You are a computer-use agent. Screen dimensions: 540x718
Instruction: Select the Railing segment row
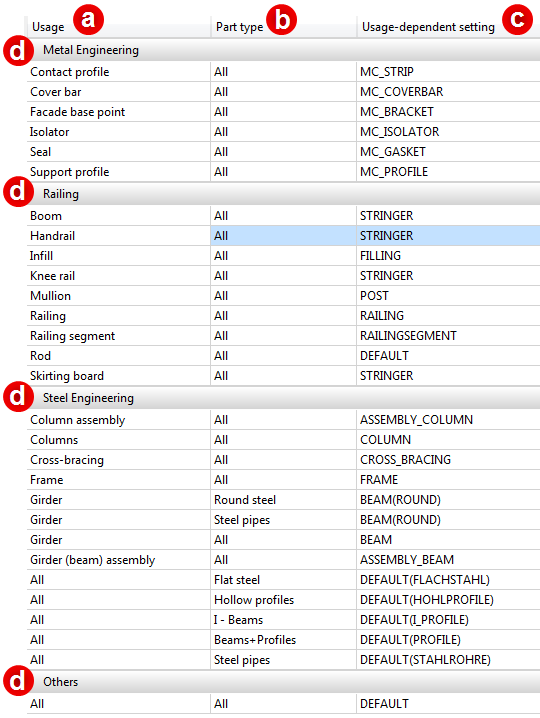coord(284,336)
